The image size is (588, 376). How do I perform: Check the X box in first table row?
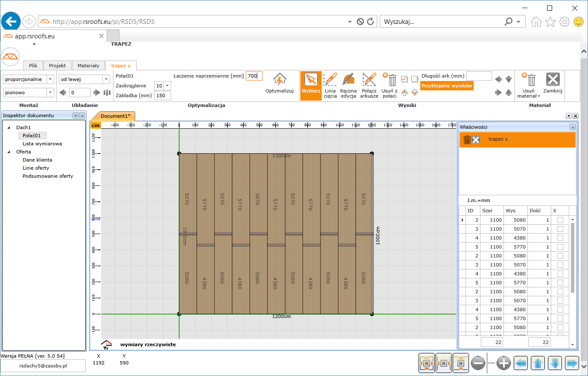[x=560, y=220]
